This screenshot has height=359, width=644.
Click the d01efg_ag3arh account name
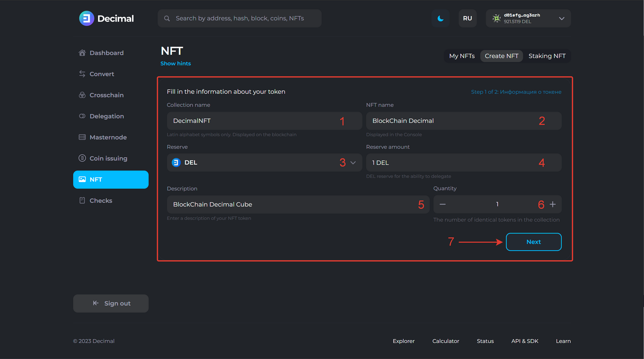[x=522, y=15]
